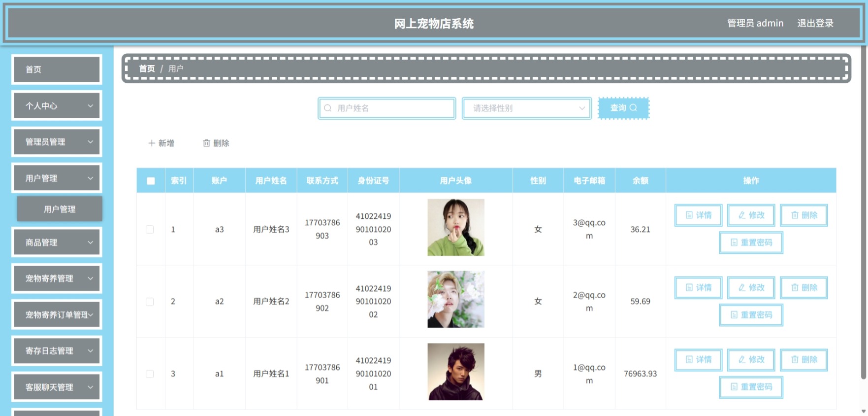Image resolution: width=868 pixels, height=416 pixels.
Task: Expand 个人中心 sidebar menu
Action: pyautogui.click(x=57, y=105)
